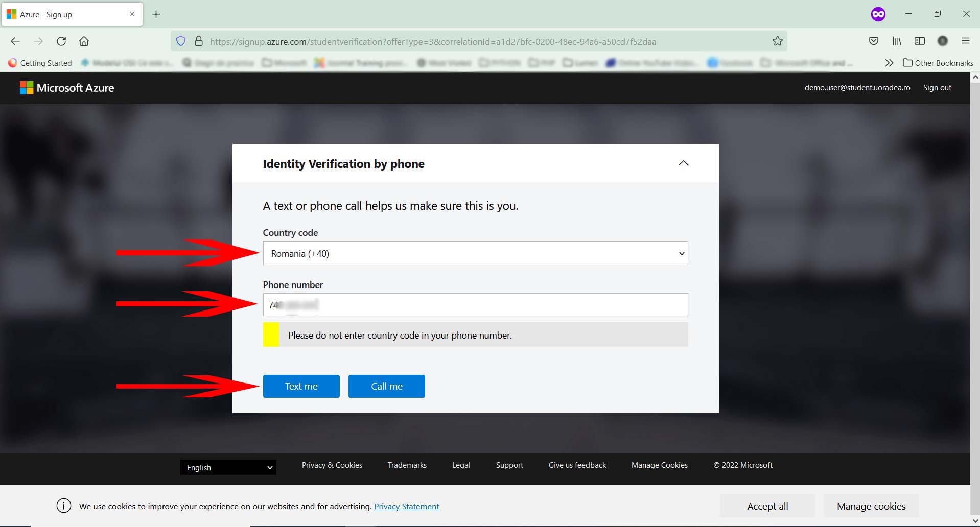Viewport: 980px width, 527px height.
Task: Click the Manage cookies button
Action: click(x=871, y=506)
